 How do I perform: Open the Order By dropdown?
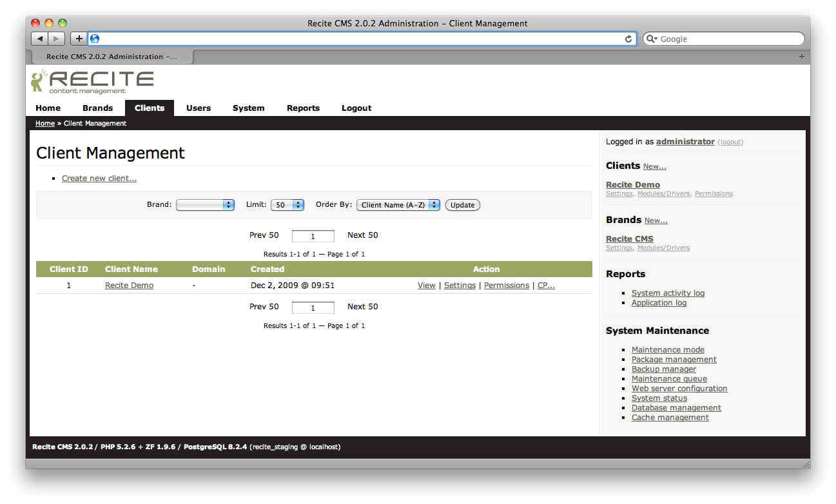(398, 205)
